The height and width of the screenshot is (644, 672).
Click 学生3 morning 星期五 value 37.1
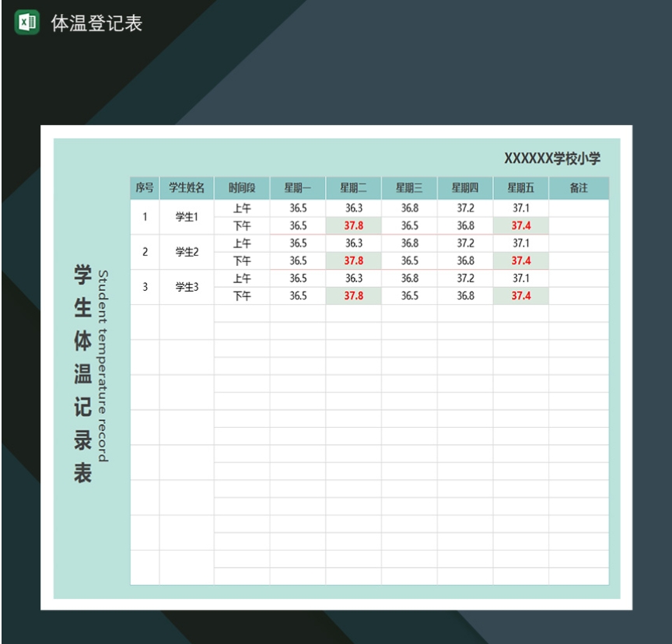(x=520, y=278)
